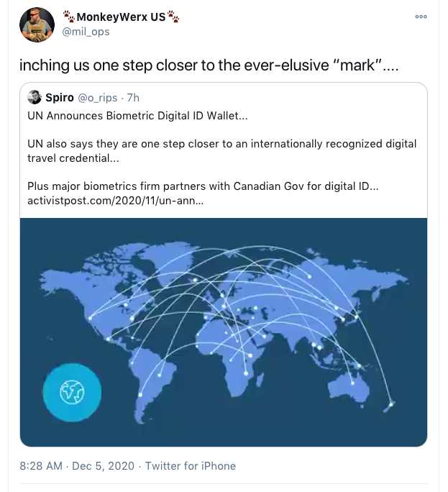Click the paw emoji before MonkeyWerx name
448x492 pixels.
click(x=68, y=16)
